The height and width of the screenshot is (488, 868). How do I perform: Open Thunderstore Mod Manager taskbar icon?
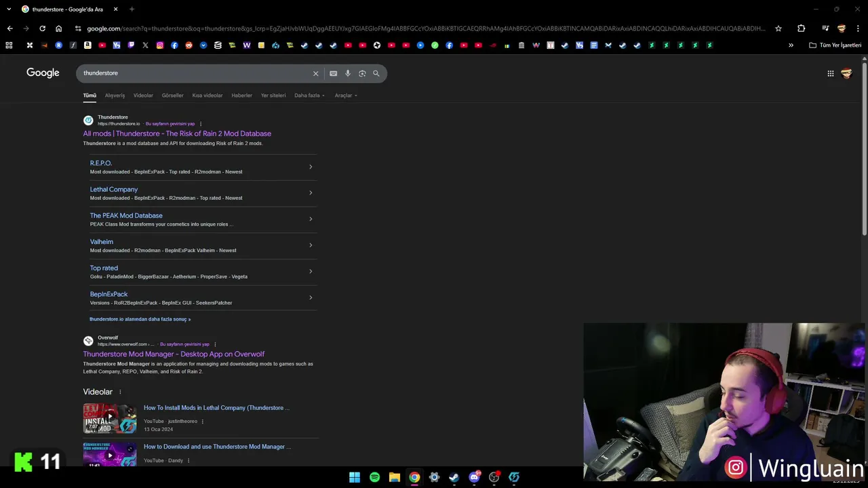[514, 477]
